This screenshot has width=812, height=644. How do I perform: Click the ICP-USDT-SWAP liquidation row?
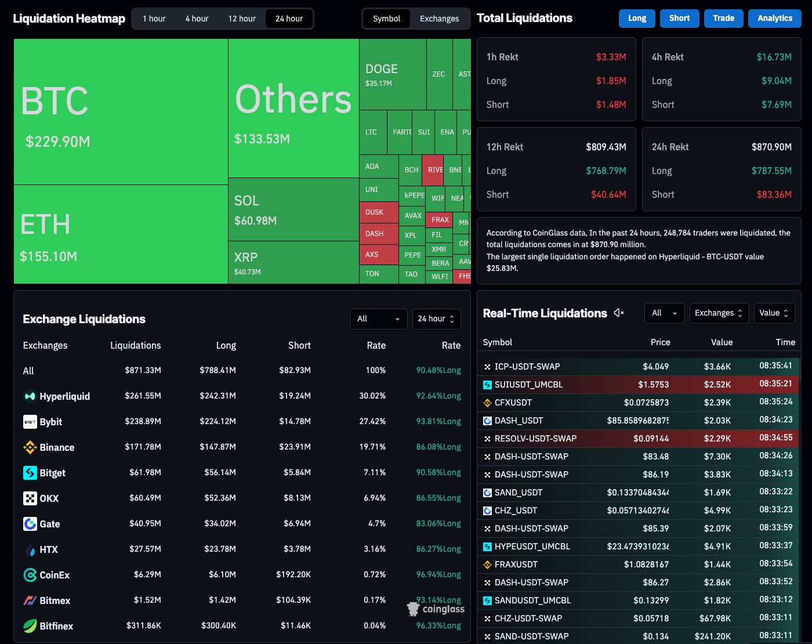click(x=638, y=367)
